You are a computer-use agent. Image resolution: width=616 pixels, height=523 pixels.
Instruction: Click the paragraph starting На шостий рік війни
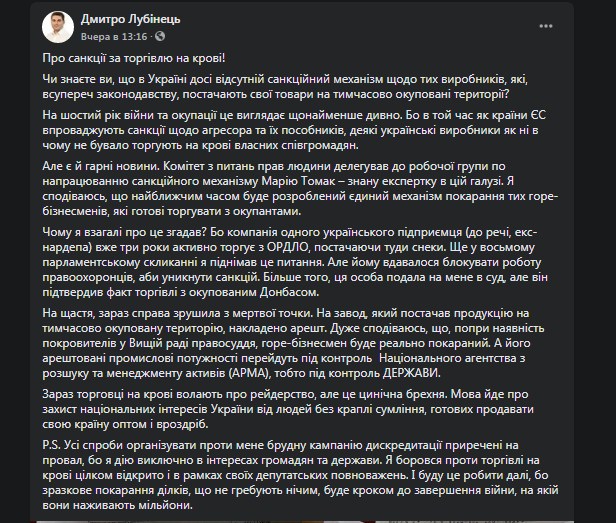[x=300, y=133]
